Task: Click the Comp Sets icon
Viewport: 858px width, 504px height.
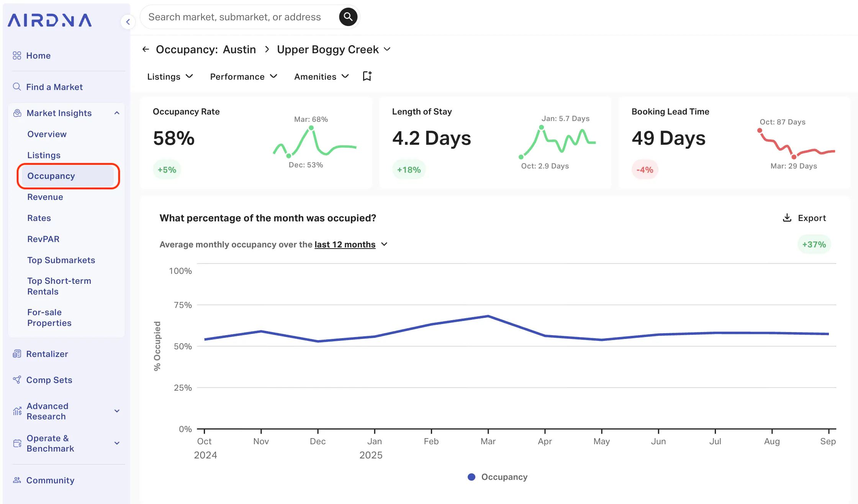Action: (17, 380)
